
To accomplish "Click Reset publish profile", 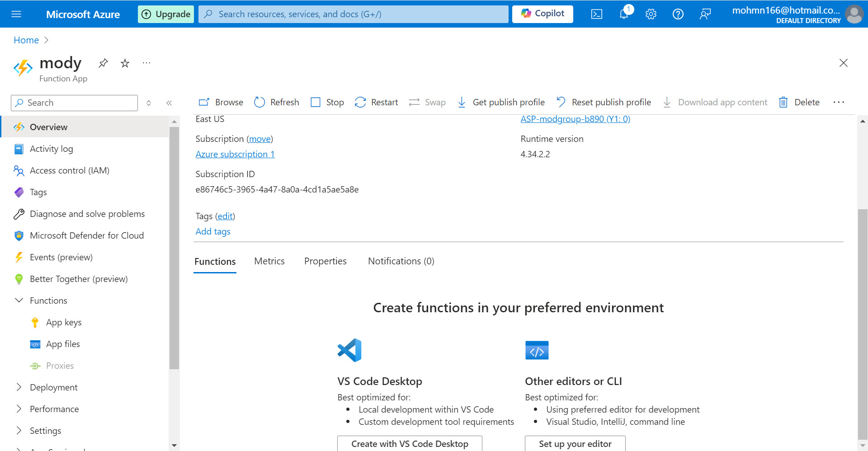I will pyautogui.click(x=604, y=102).
